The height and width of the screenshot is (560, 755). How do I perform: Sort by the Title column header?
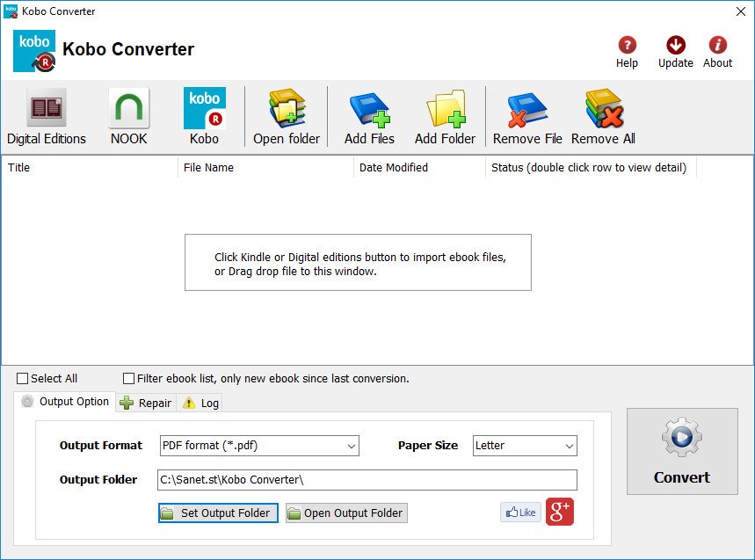(x=90, y=168)
